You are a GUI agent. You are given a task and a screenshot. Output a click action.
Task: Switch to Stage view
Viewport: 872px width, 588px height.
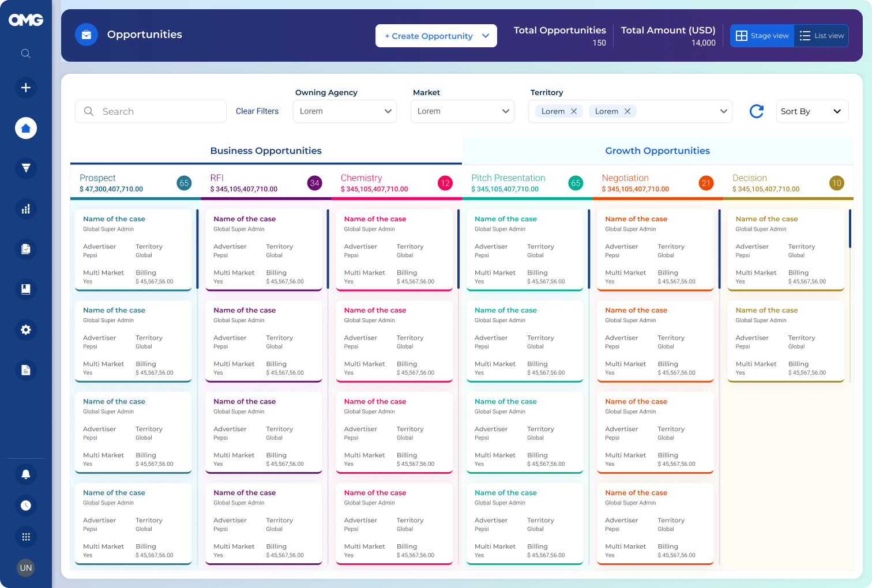coord(762,36)
